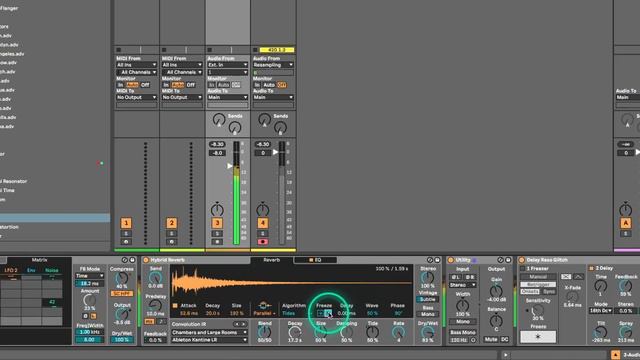Open track 2 All Channels dropdown
Screen dimensions: 640x360
pyautogui.click(x=182, y=72)
